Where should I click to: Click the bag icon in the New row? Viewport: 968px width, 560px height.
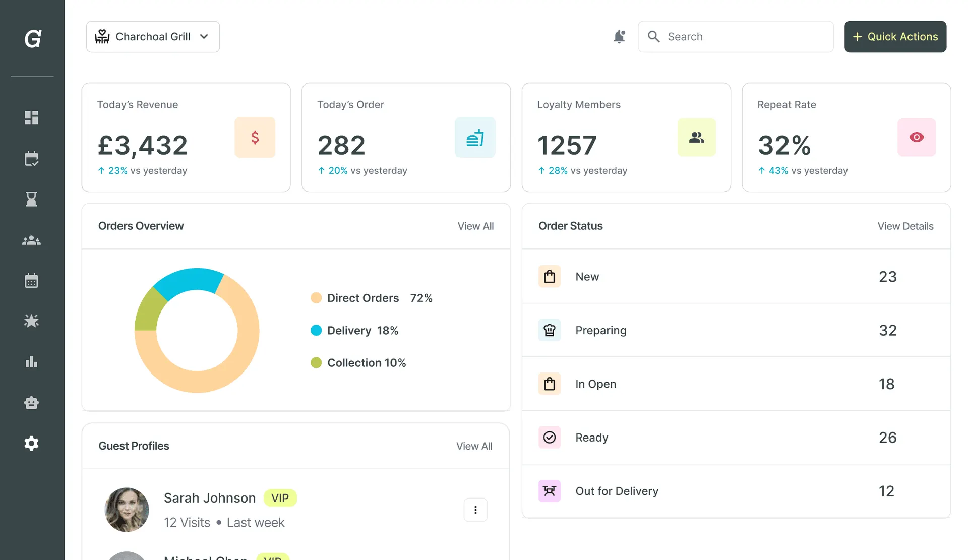(550, 276)
